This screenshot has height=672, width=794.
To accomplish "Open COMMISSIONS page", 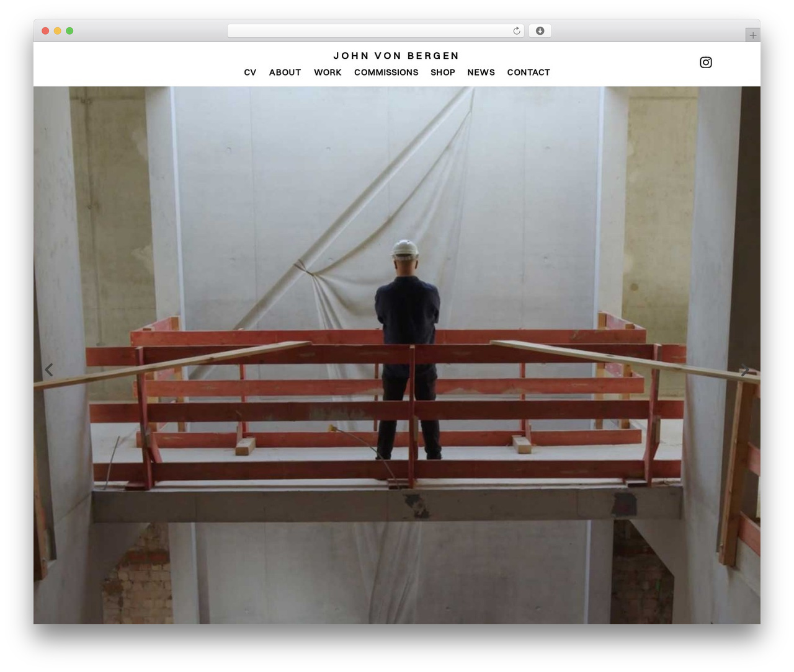I will click(386, 73).
